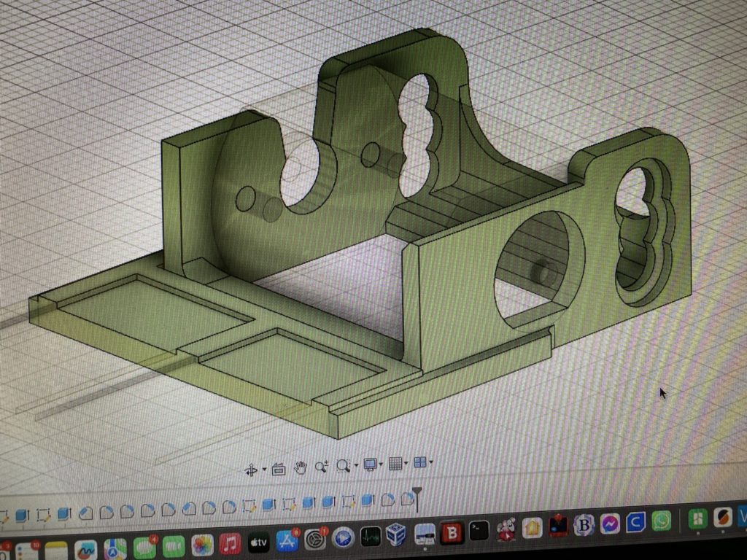Activate the Pan hand tool
This screenshot has height=560, width=747.
click(x=300, y=467)
